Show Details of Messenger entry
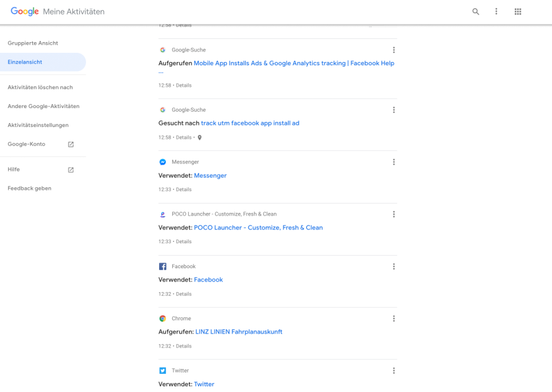The image size is (552, 392). (184, 190)
